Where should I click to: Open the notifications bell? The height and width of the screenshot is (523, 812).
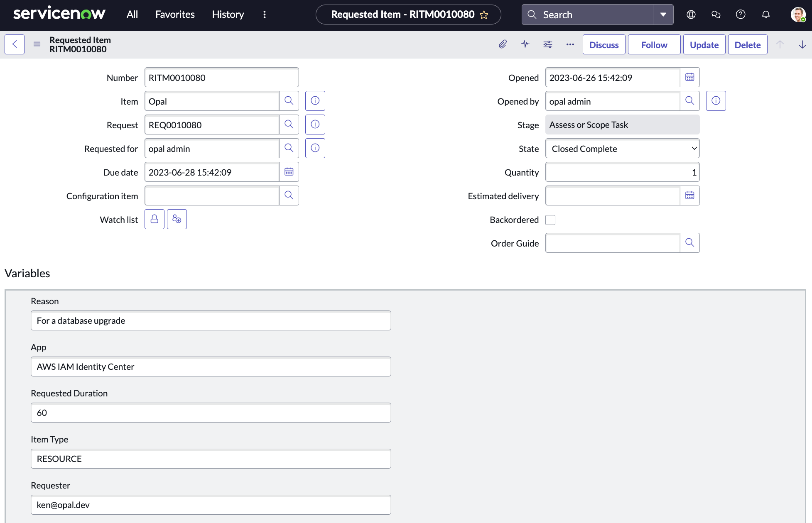click(766, 15)
